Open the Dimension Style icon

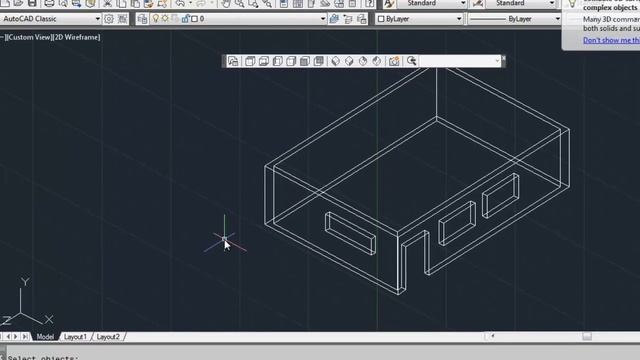pos(478,3)
